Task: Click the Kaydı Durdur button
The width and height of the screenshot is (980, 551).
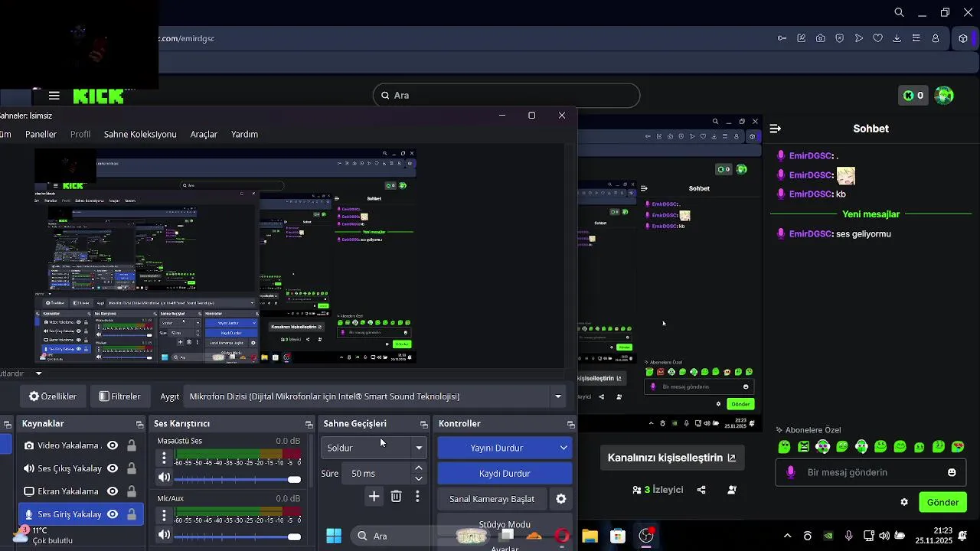Action: coord(505,474)
